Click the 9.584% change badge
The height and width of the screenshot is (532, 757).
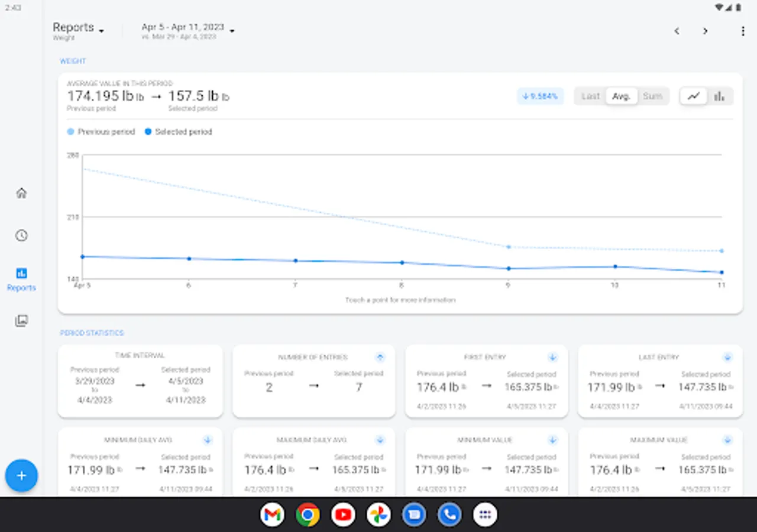click(x=541, y=96)
